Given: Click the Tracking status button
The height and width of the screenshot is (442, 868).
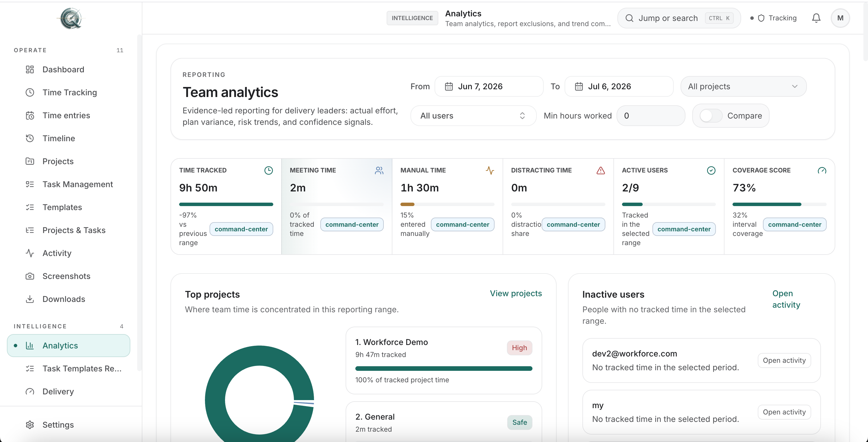Looking at the screenshot, I should click(x=773, y=18).
